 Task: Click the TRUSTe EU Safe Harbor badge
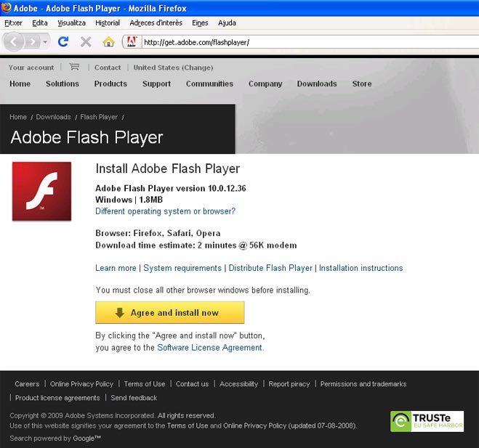pos(427,421)
